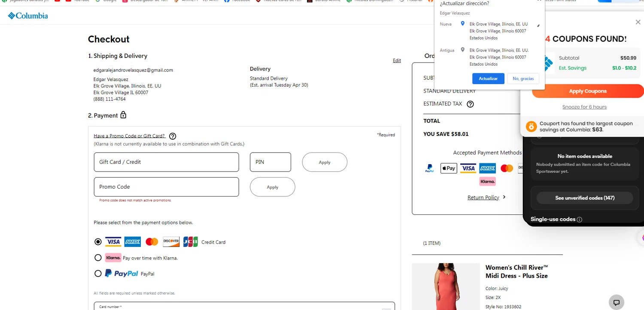Click See unverified codes (147)

pos(585,198)
